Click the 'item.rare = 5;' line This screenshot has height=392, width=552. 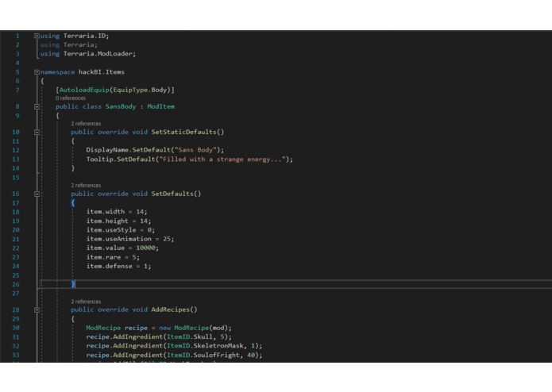[x=113, y=257]
